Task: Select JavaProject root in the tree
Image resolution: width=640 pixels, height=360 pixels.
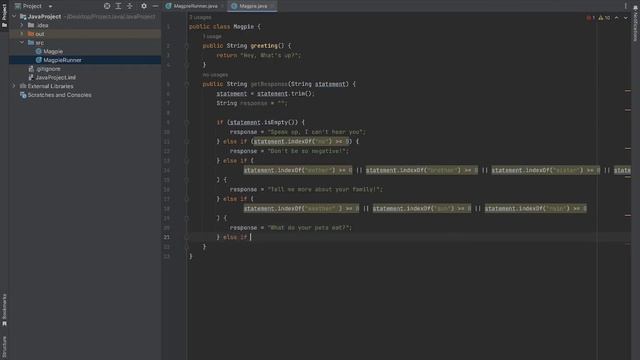Action: (x=85, y=16)
